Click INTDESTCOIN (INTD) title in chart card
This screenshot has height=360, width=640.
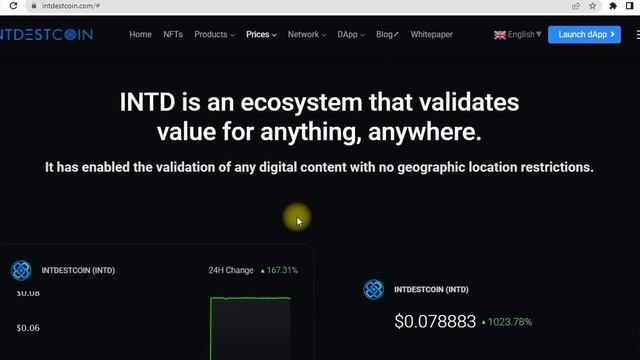(x=78, y=270)
